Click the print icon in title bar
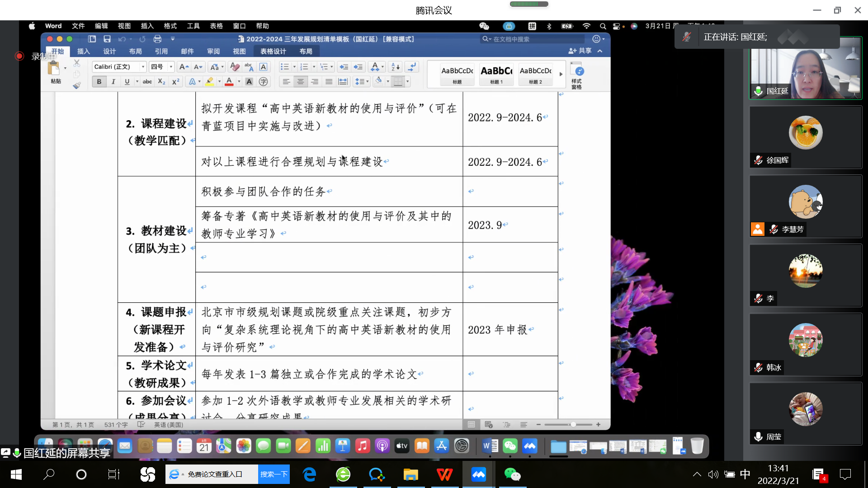Viewport: 868px width, 488px height. coord(157,39)
